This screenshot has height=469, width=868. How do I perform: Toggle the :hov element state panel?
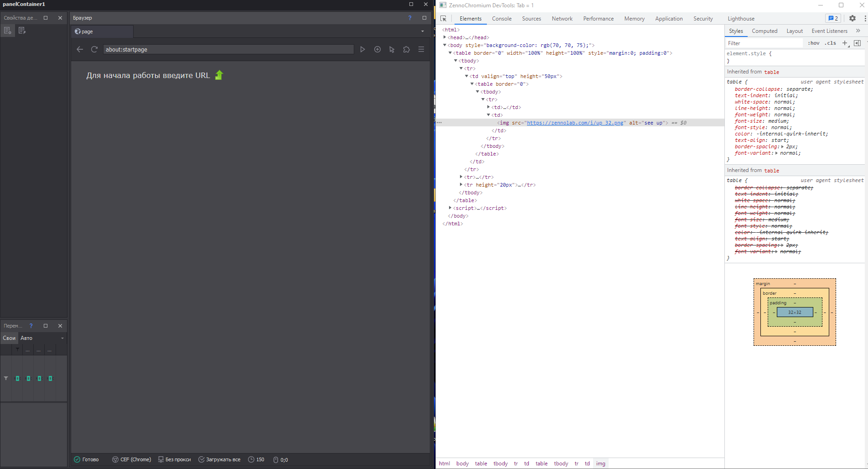[814, 43]
